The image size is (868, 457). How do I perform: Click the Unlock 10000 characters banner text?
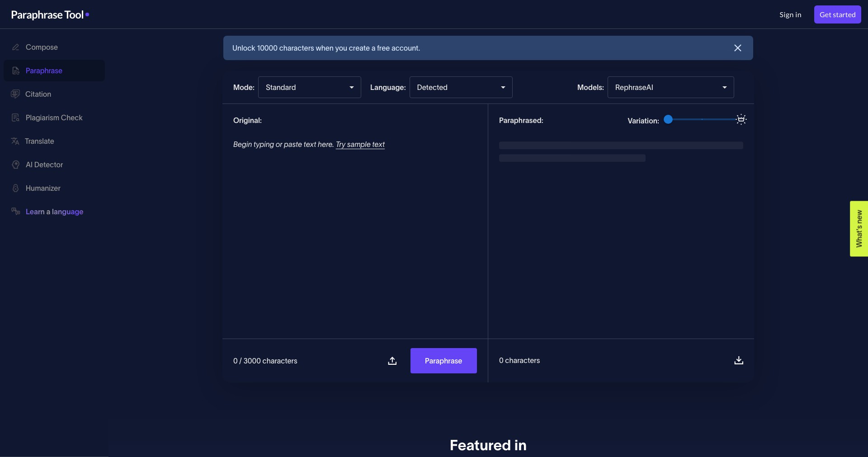pyautogui.click(x=326, y=48)
